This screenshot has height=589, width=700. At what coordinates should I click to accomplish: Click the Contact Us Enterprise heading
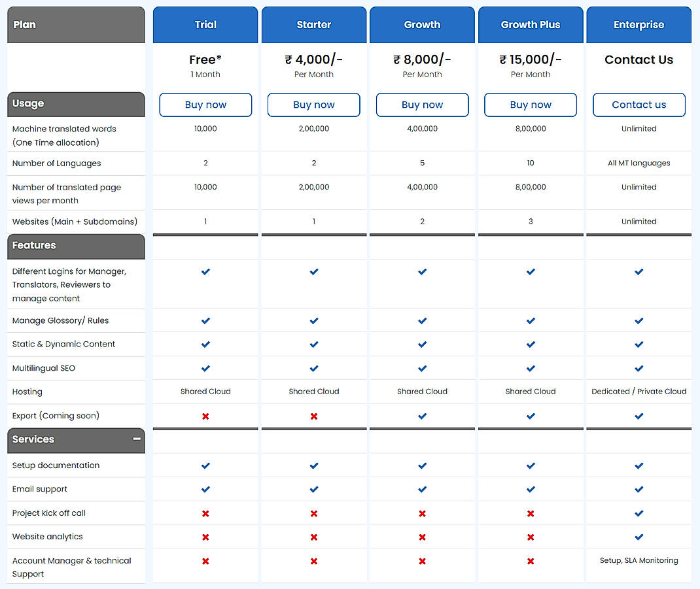pos(639,59)
